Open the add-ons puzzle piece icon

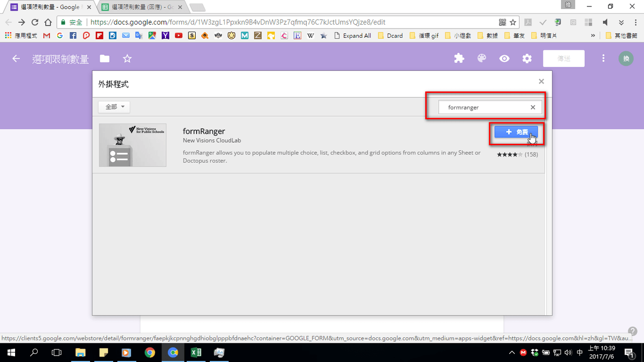click(459, 59)
